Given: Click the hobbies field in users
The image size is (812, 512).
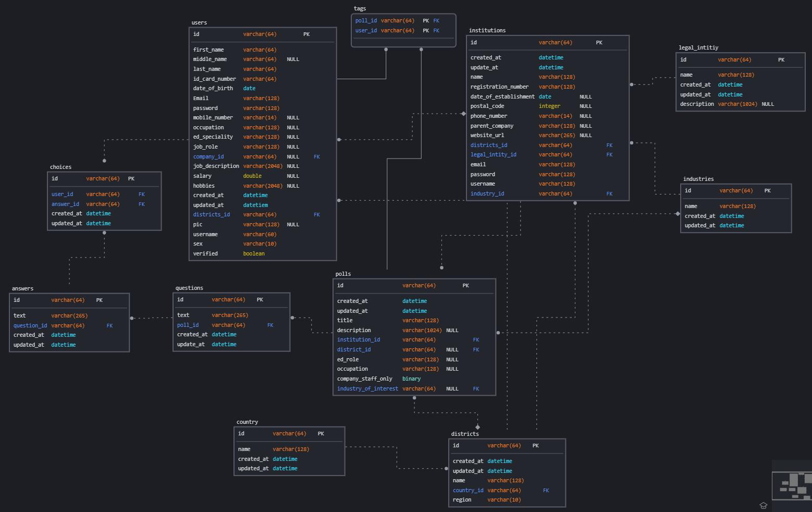Looking at the screenshot, I should [x=263, y=186].
